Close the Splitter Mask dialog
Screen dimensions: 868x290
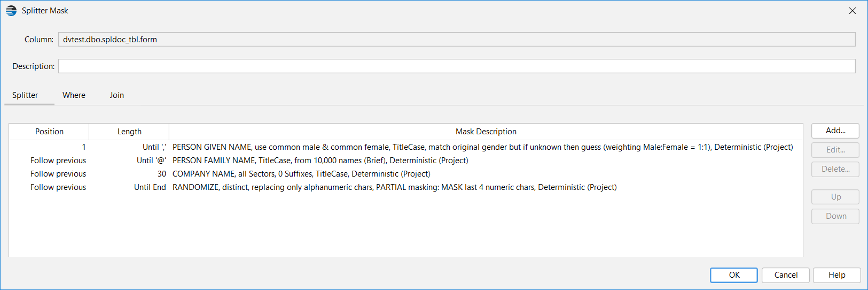coord(853,11)
